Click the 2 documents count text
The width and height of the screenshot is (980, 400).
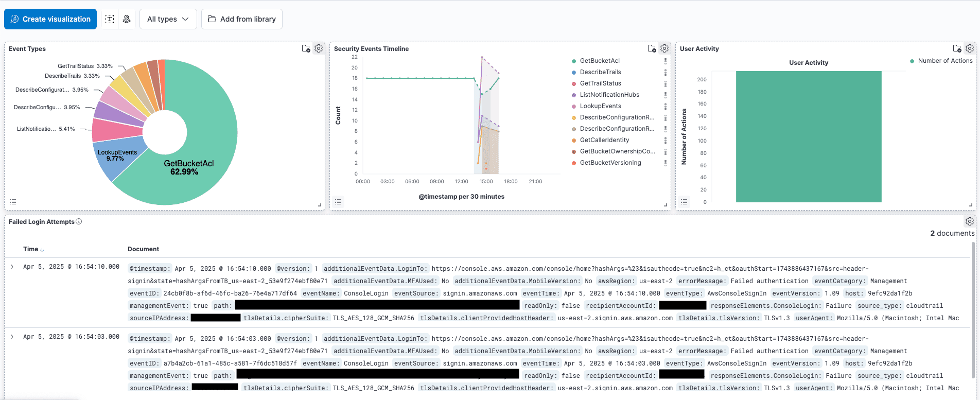952,233
